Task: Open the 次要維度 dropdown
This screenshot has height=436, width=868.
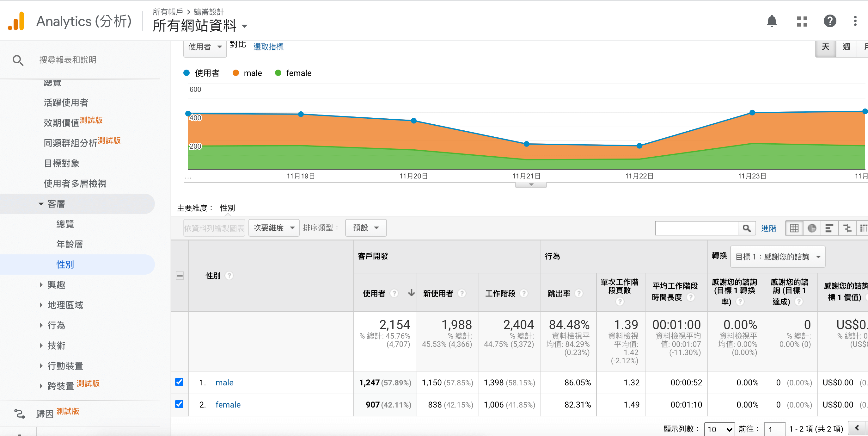Action: click(274, 228)
